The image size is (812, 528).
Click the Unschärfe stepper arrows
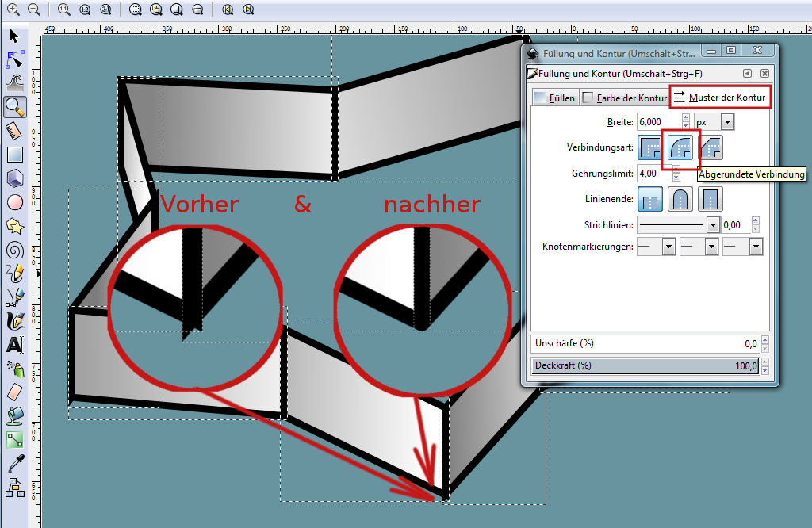pos(765,344)
